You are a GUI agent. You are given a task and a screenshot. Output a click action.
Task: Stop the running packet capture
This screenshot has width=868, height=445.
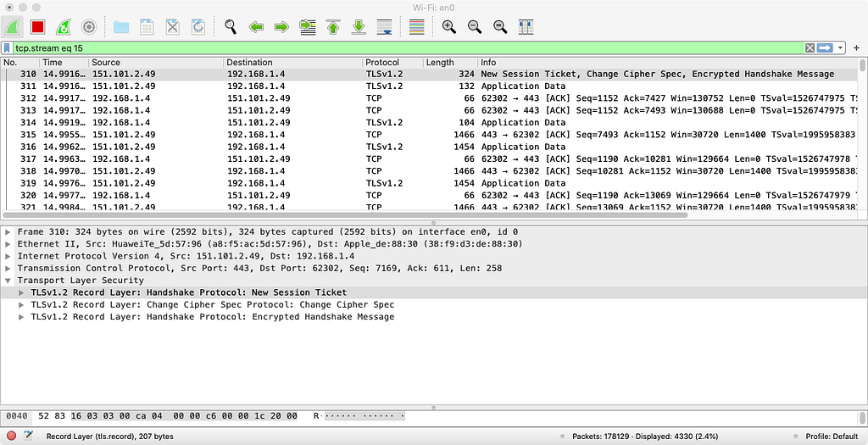point(37,26)
